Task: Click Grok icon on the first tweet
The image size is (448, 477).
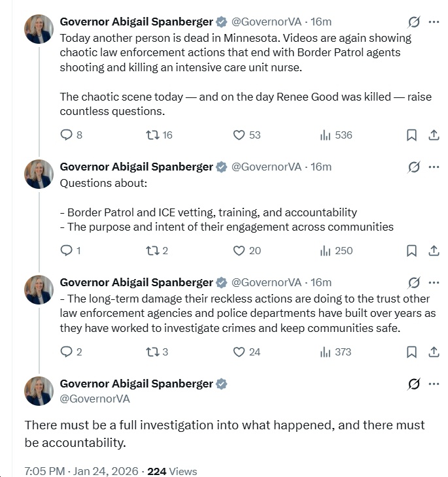Action: 413,22
